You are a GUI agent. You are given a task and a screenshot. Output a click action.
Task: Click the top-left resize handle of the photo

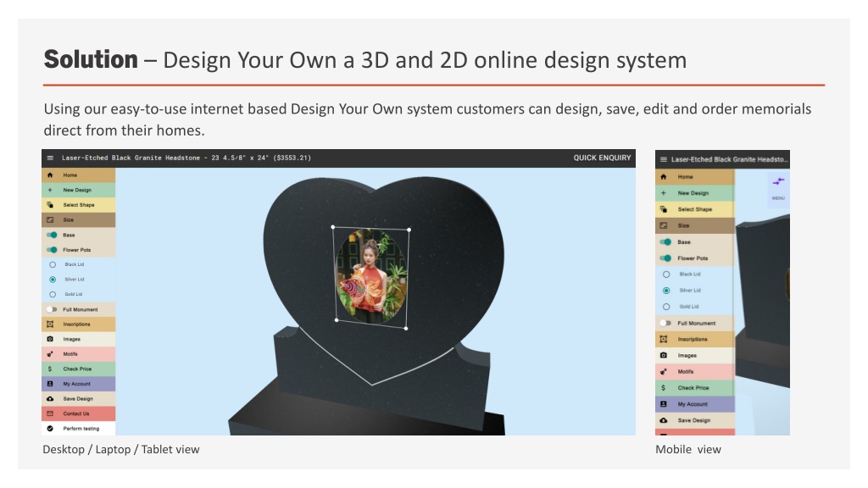[x=332, y=227]
